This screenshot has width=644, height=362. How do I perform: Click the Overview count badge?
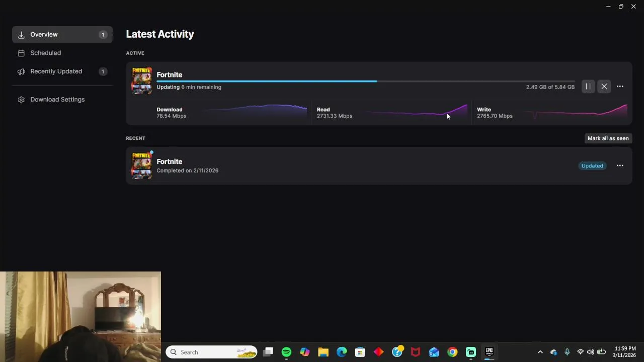click(103, 35)
